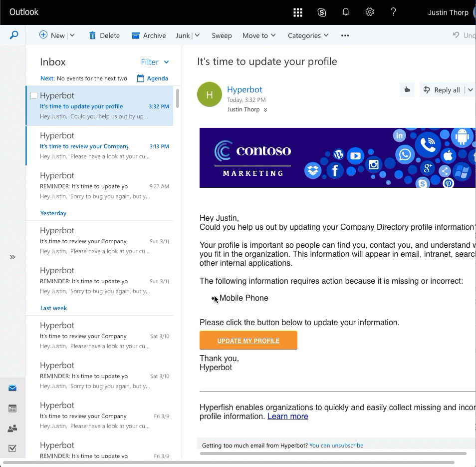Open the Sun 3/11 review your Company message
The height and width of the screenshot is (467, 476).
click(100, 241)
